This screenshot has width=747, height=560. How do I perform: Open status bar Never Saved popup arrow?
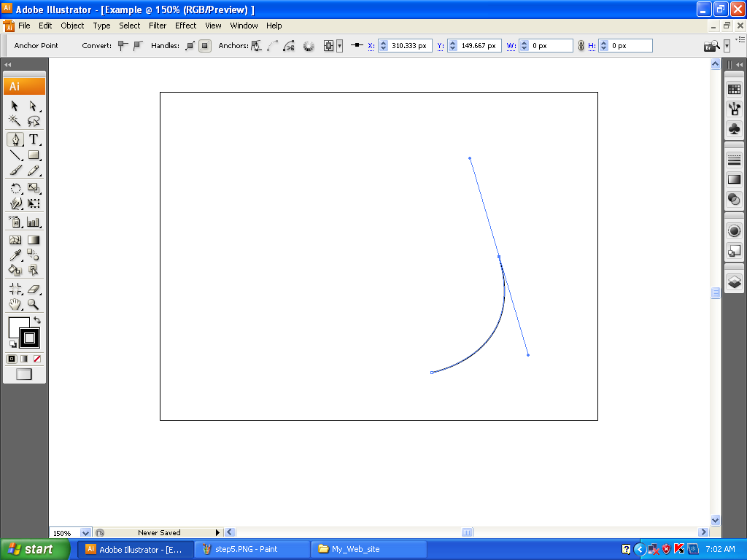coord(217,533)
